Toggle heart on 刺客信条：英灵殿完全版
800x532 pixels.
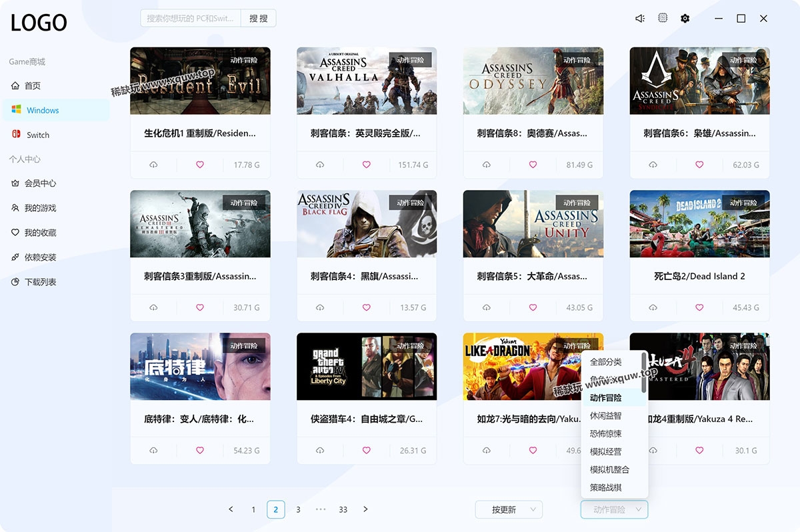[367, 165]
